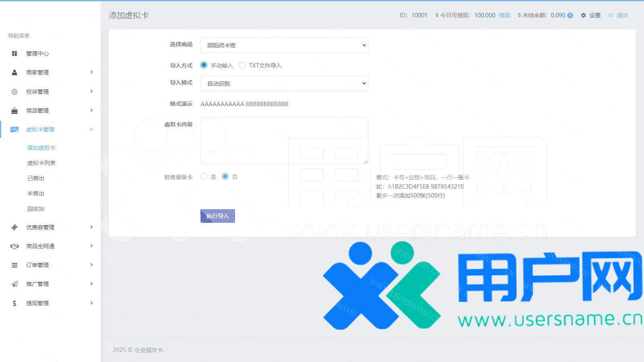Go to 回收站 submenu item

[x=36, y=209]
